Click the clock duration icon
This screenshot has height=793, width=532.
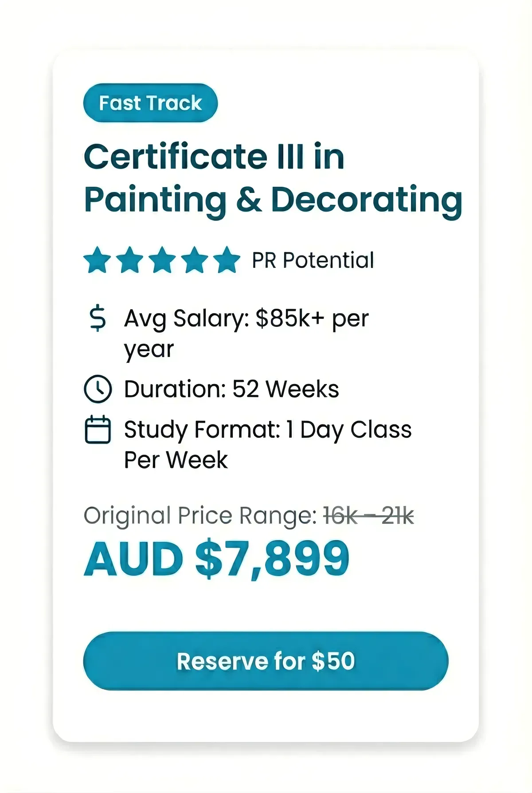click(x=98, y=389)
